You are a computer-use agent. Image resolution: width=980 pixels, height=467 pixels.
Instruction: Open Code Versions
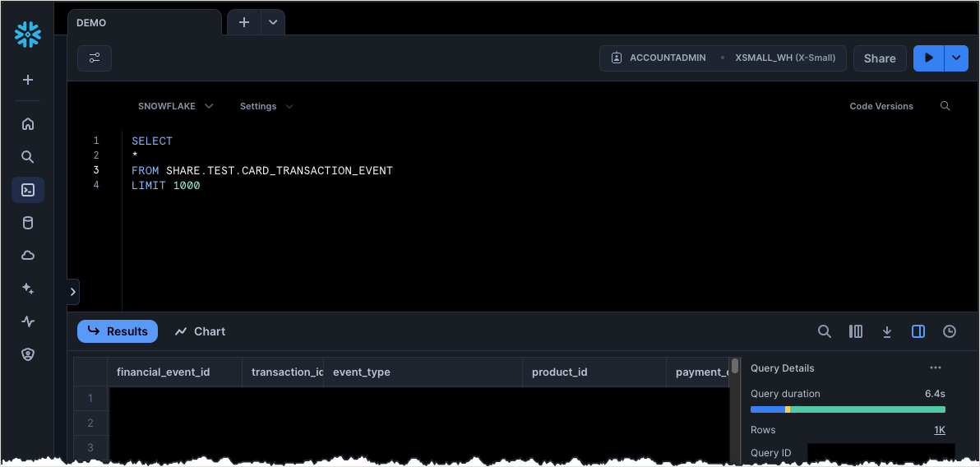tap(881, 106)
